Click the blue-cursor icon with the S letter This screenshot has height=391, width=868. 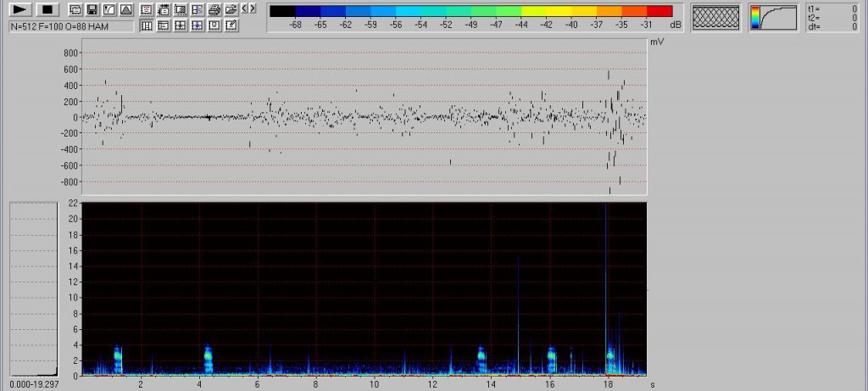[198, 9]
